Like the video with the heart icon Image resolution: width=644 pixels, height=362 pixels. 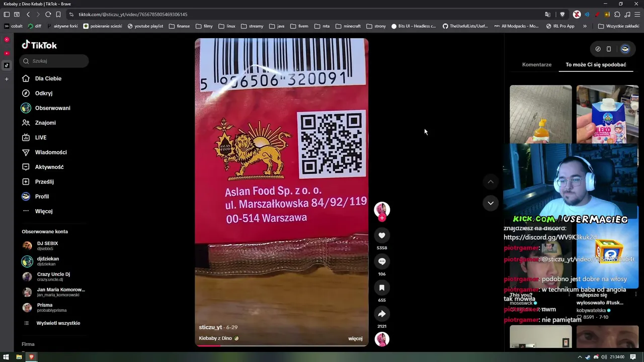tap(382, 235)
